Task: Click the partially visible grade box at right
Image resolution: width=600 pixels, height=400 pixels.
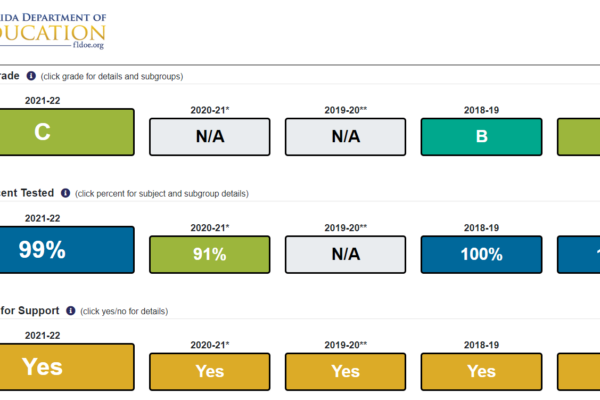Action: pyautogui.click(x=579, y=137)
